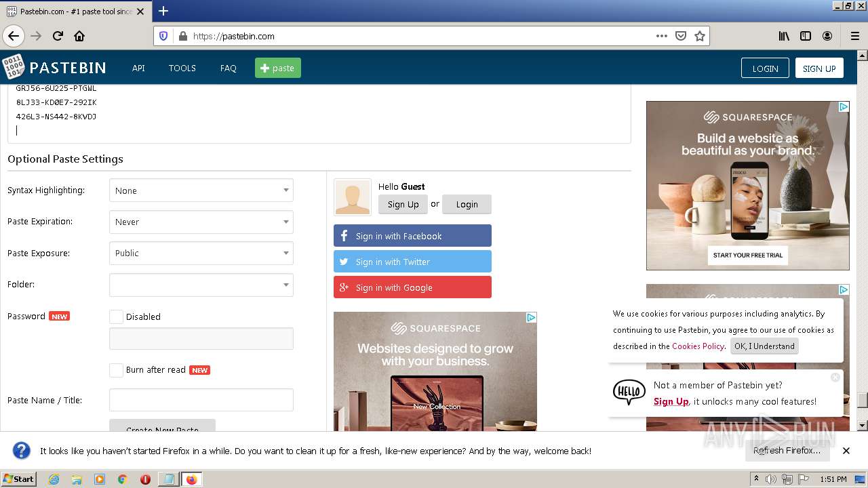
Task: Dismiss the Not a member popup
Action: pos(835,377)
